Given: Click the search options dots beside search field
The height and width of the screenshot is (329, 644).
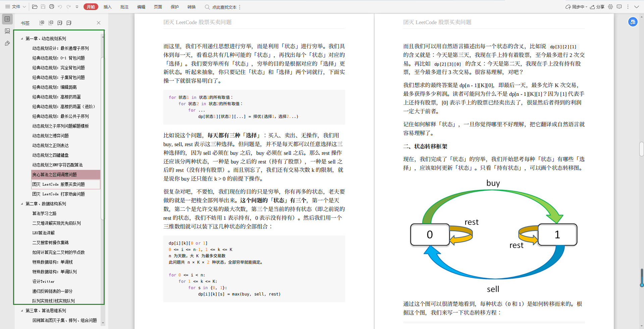Looking at the screenshot, I should tap(239, 7).
